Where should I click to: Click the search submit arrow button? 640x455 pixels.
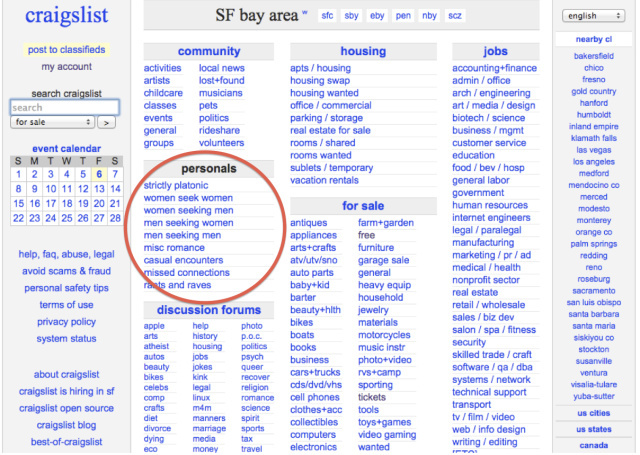click(107, 123)
